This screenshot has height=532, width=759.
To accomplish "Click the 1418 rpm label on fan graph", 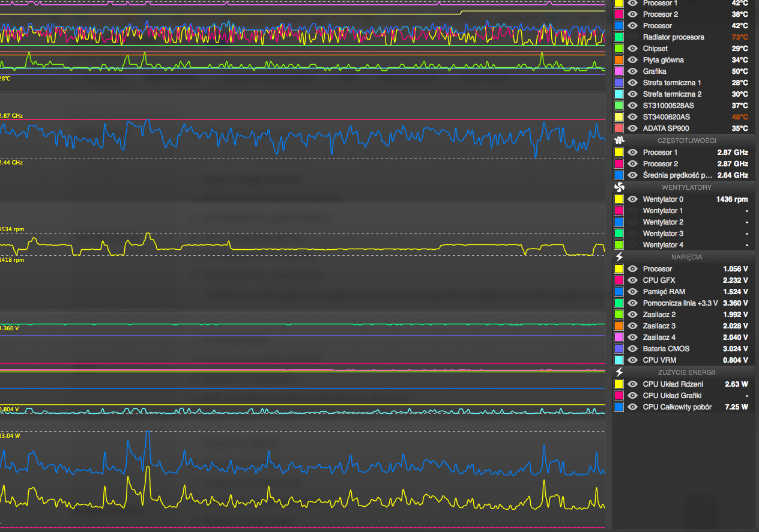I will pyautogui.click(x=11, y=260).
